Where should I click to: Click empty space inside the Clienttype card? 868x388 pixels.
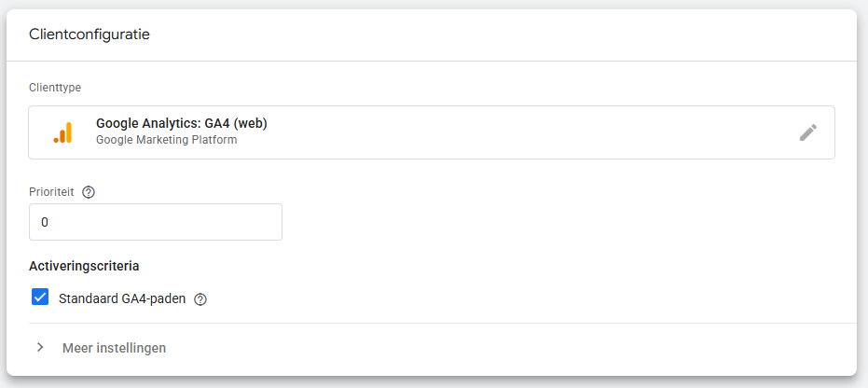[x=522, y=132]
